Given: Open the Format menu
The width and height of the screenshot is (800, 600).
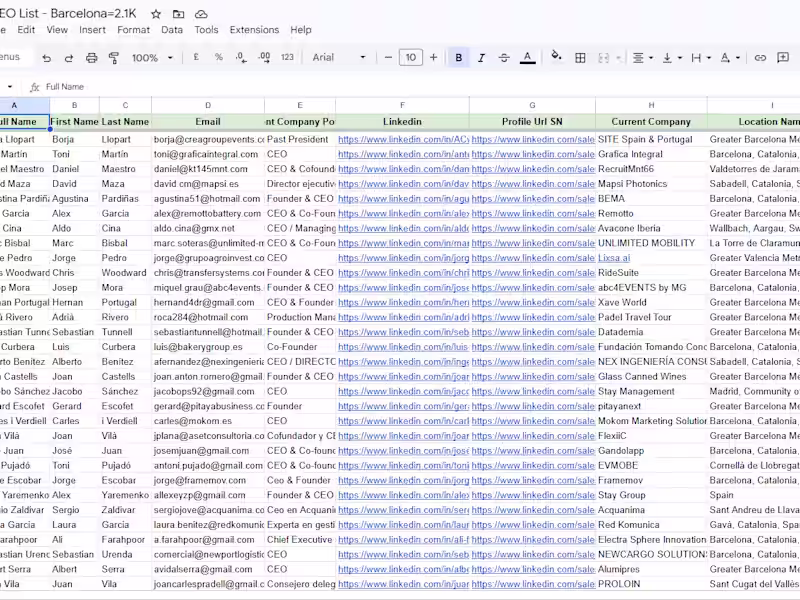Looking at the screenshot, I should [134, 30].
